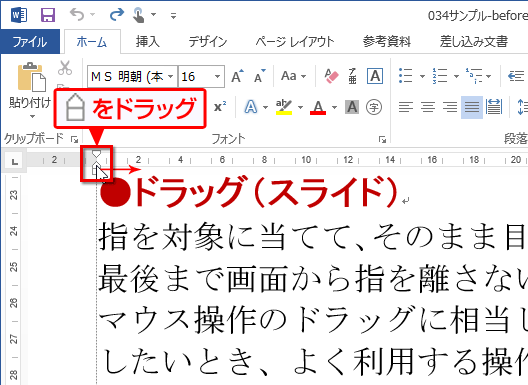Open bullet library dropdown arrow
The height and width of the screenshot is (385, 528).
pyautogui.click(x=422, y=76)
